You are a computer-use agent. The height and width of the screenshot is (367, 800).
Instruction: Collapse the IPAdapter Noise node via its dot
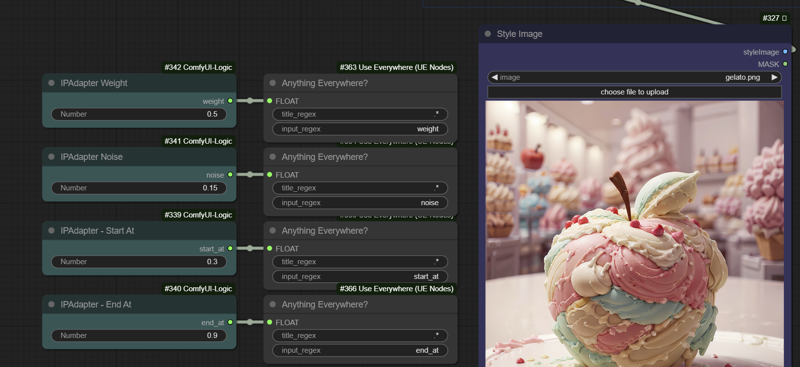click(51, 157)
